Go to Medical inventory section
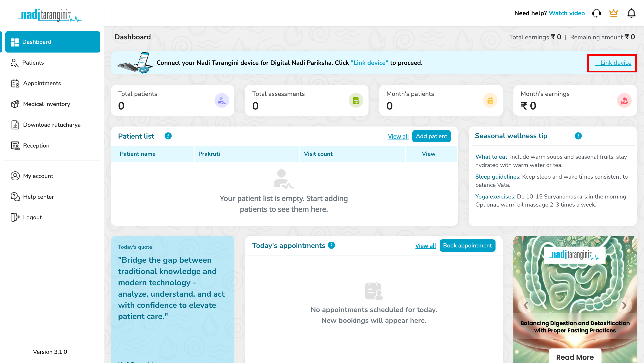Image resolution: width=644 pixels, height=363 pixels. coord(47,104)
